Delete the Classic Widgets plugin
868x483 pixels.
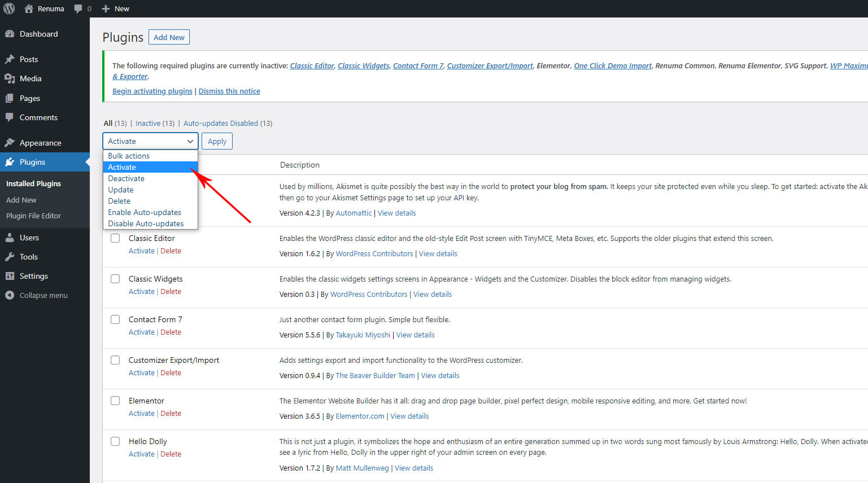pyautogui.click(x=171, y=291)
